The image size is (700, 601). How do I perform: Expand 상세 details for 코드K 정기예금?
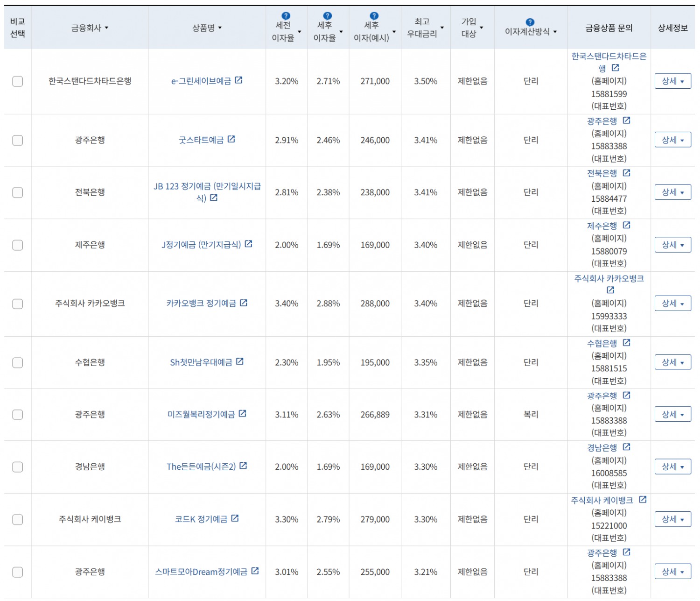pos(673,519)
